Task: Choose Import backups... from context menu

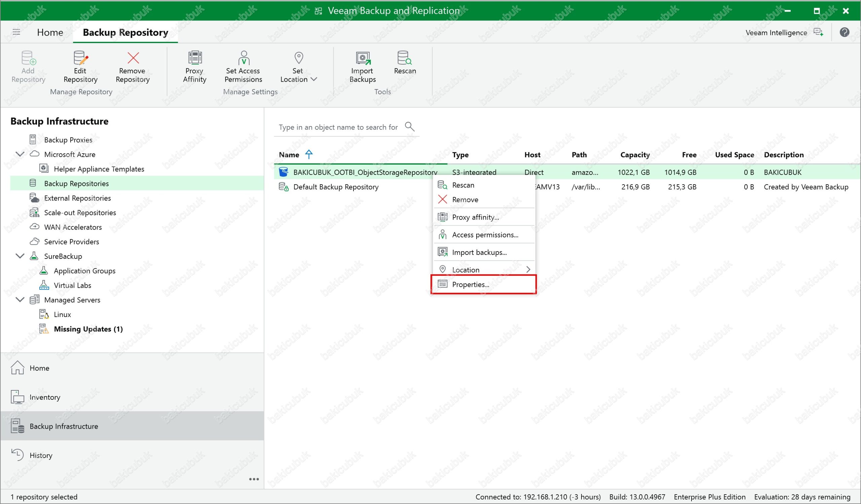Action: (484, 253)
